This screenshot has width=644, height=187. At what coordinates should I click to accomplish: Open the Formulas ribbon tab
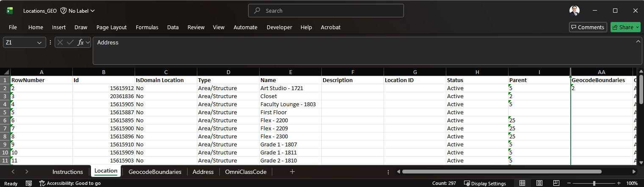tap(147, 27)
